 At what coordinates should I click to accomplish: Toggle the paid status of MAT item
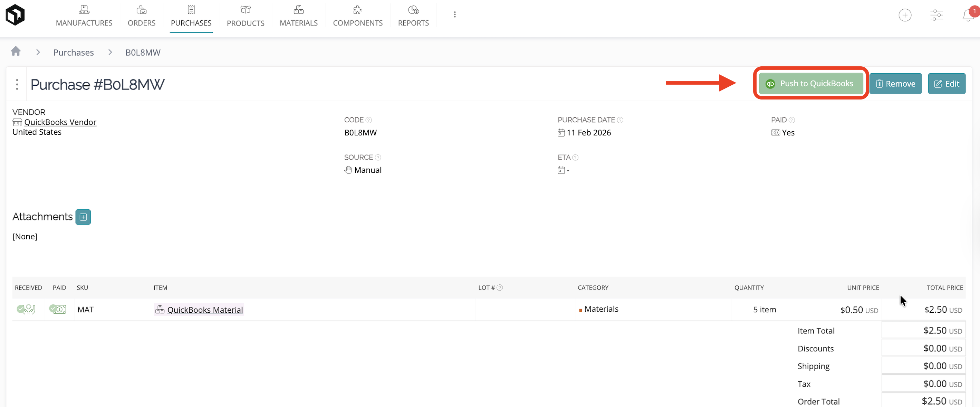(58, 309)
